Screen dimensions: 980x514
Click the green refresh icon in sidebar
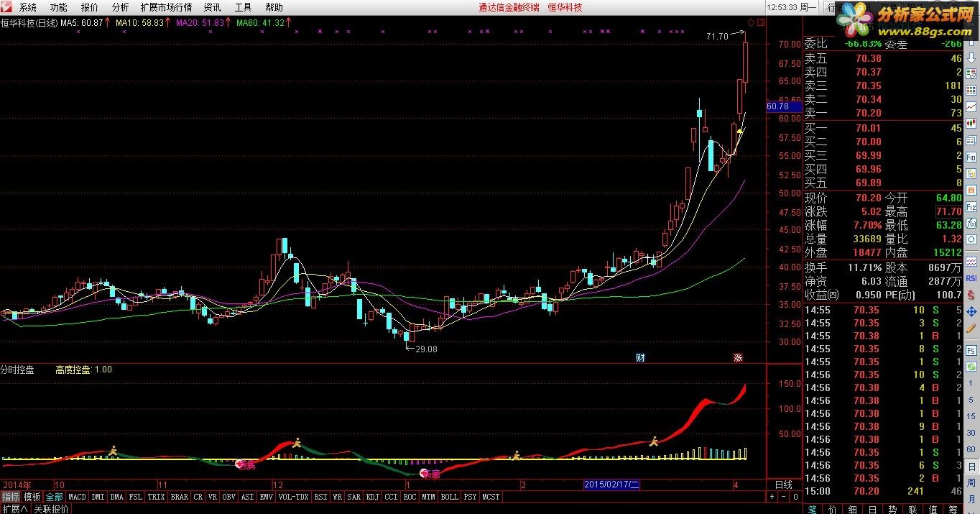971,366
